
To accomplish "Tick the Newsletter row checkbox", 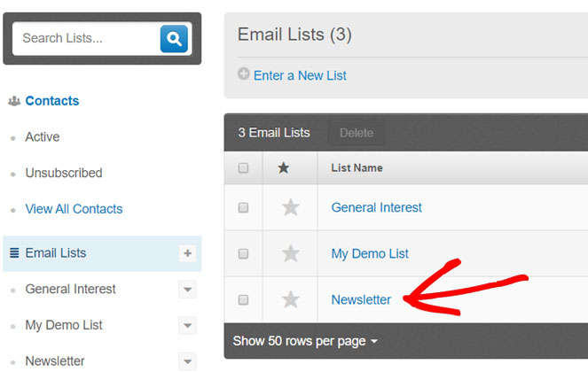I will click(244, 300).
